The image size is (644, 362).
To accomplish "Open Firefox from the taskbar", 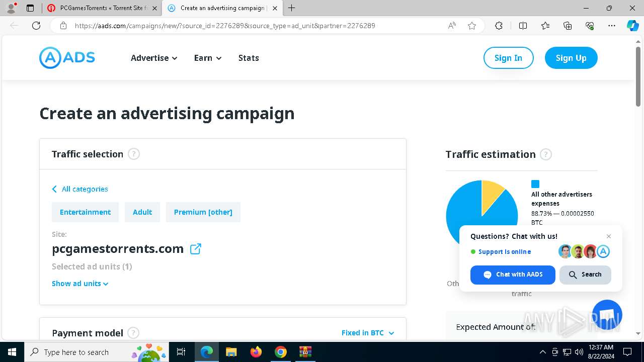I will coord(256,352).
